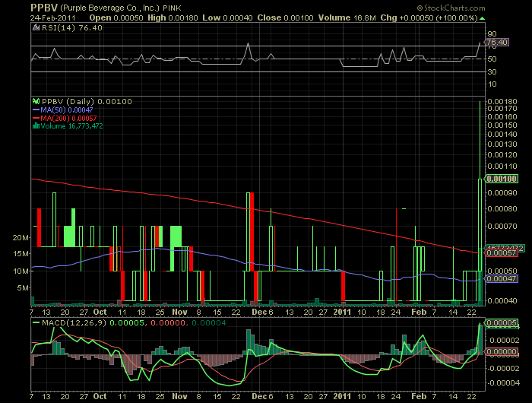The height and width of the screenshot is (403, 532).
Task: Click the -0.00004 MACD axis label
Action: coord(503,383)
